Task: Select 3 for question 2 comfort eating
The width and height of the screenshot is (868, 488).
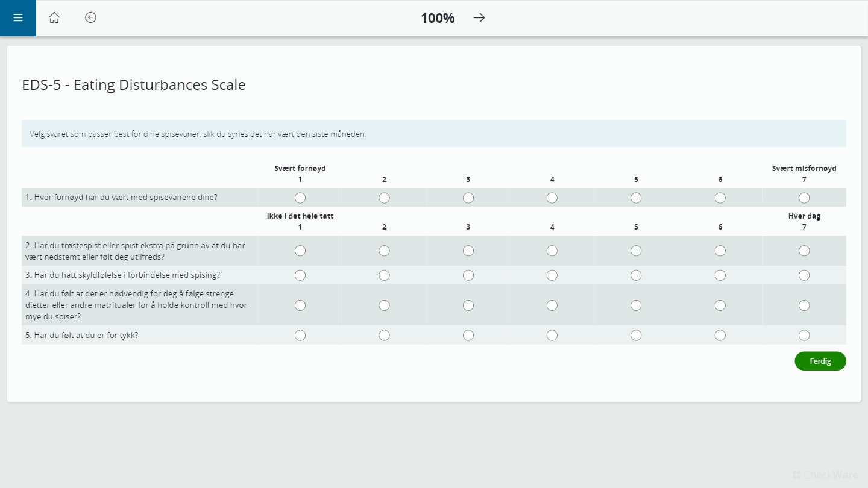Action: click(x=468, y=251)
